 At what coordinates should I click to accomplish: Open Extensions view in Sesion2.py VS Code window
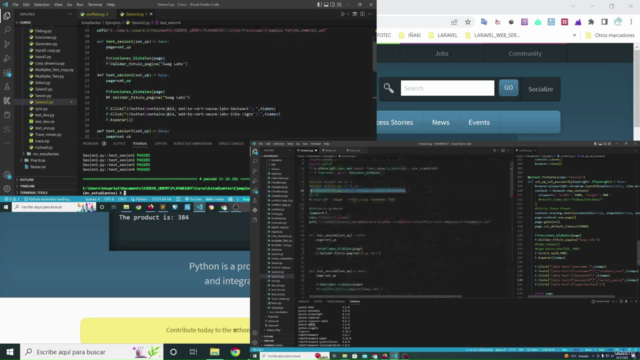point(7,73)
